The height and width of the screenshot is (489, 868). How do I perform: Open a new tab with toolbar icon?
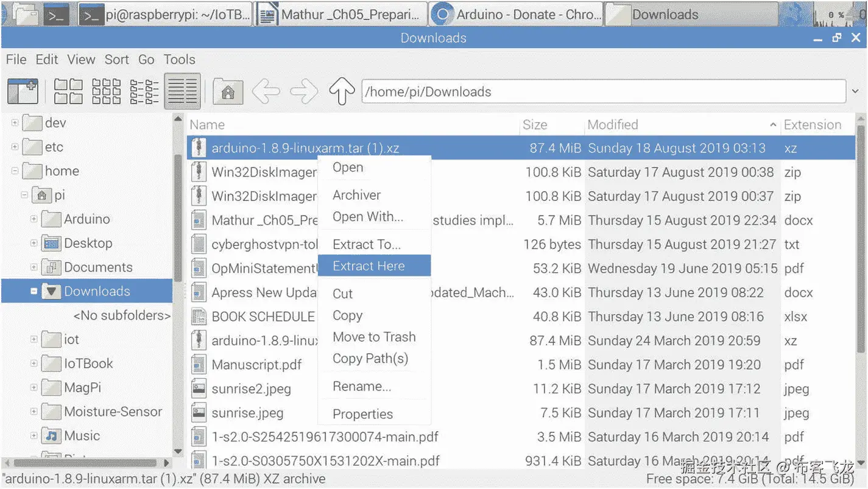point(23,92)
